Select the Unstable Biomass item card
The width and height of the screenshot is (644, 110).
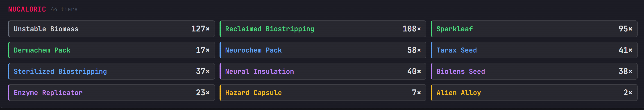coord(111,29)
